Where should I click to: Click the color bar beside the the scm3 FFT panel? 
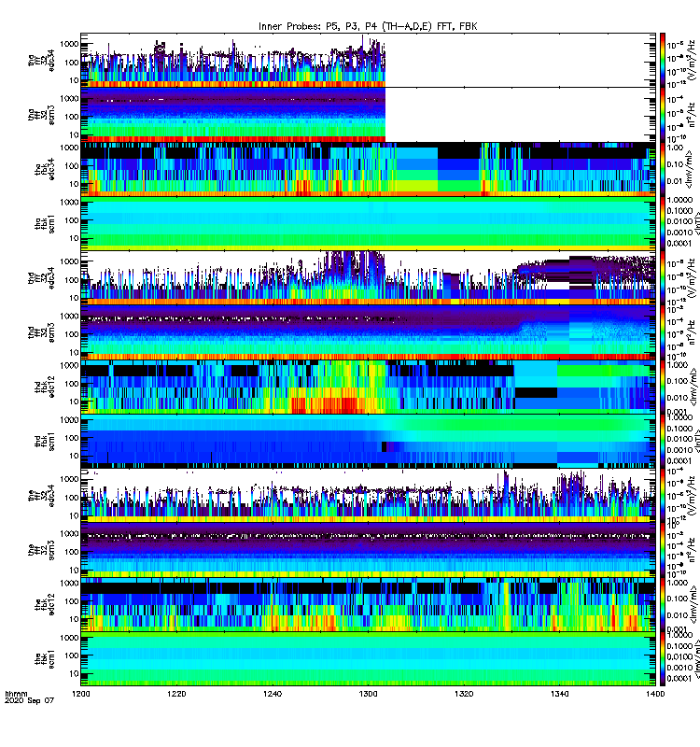coord(663,550)
